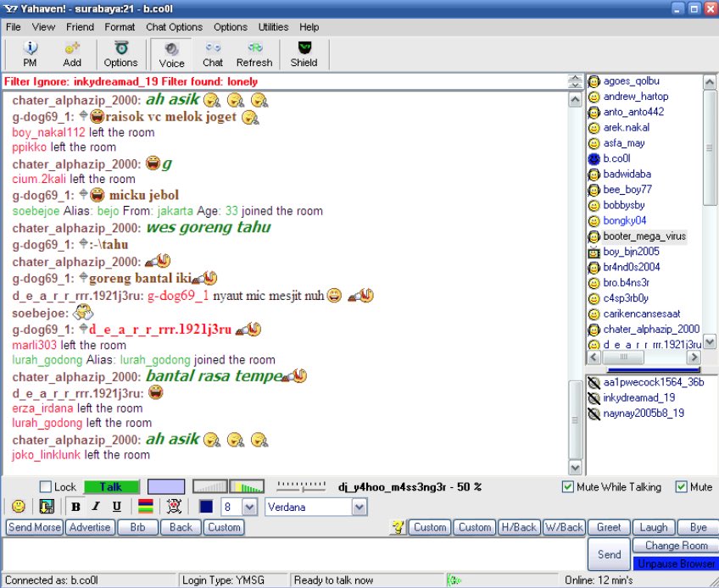Click boy_bjn2005's TV avatar icon
Image resolution: width=719 pixels, height=588 pixels.
594,252
